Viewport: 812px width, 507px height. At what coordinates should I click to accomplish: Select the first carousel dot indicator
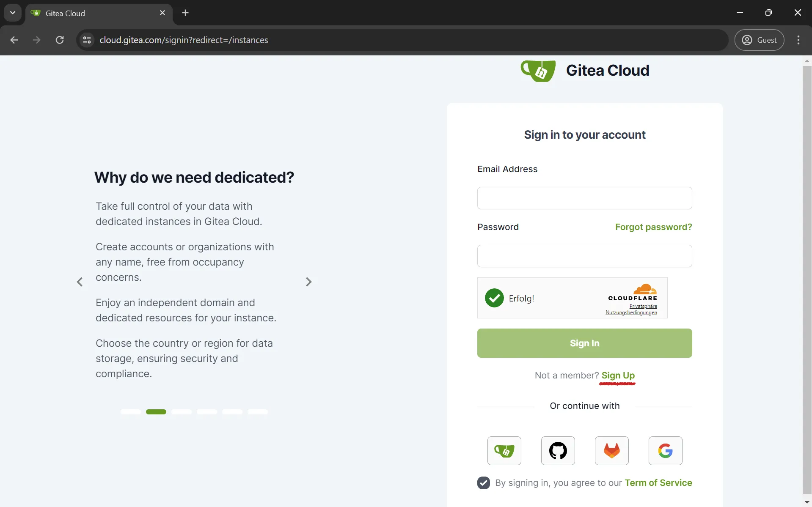click(x=131, y=411)
